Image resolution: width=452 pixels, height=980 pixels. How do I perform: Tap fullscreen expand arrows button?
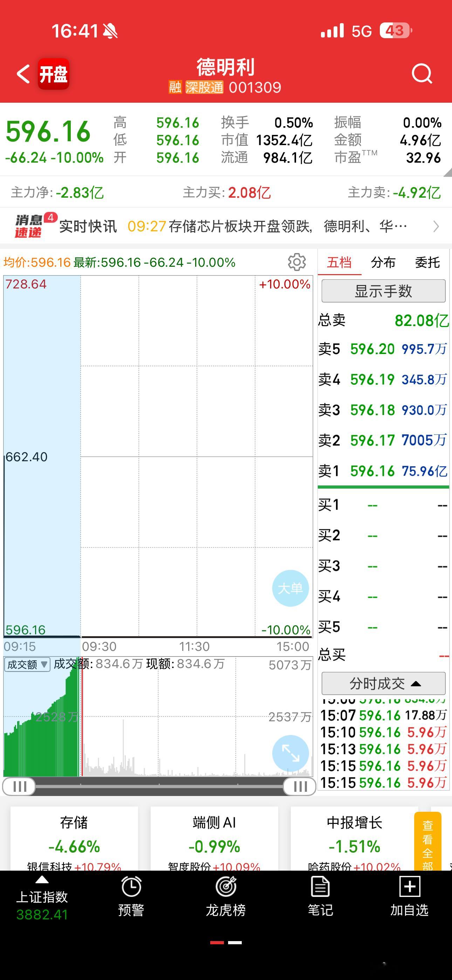[290, 753]
